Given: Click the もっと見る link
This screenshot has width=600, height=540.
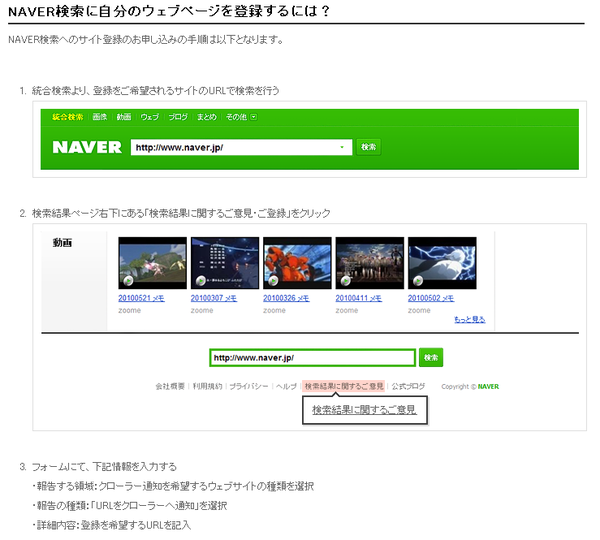Looking at the screenshot, I should point(470,319).
